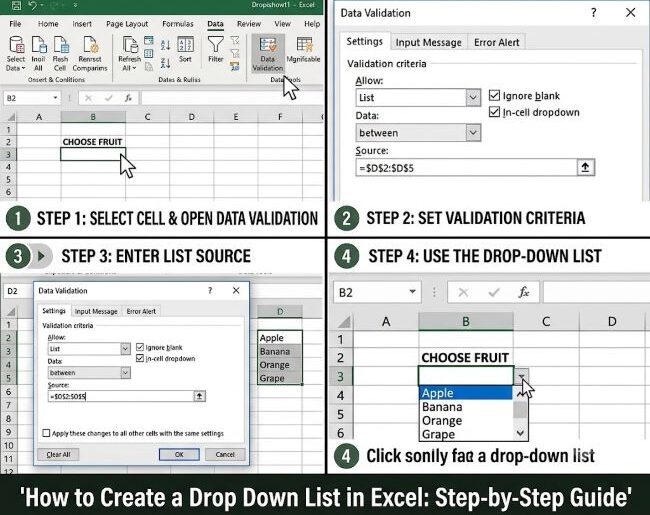Click the help question mark in Step 2 dialog
Image resolution: width=650 pixels, height=515 pixels.
[594, 13]
